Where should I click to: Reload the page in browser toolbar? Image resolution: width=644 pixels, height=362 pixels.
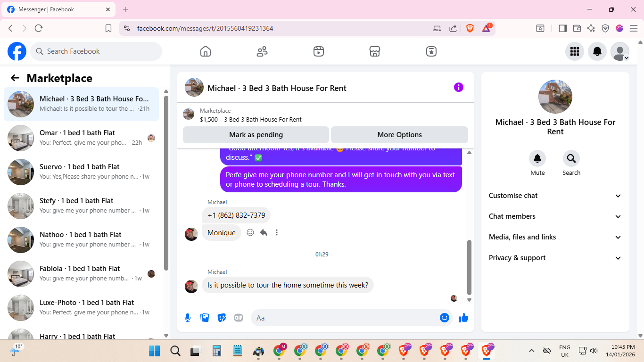coord(39,28)
